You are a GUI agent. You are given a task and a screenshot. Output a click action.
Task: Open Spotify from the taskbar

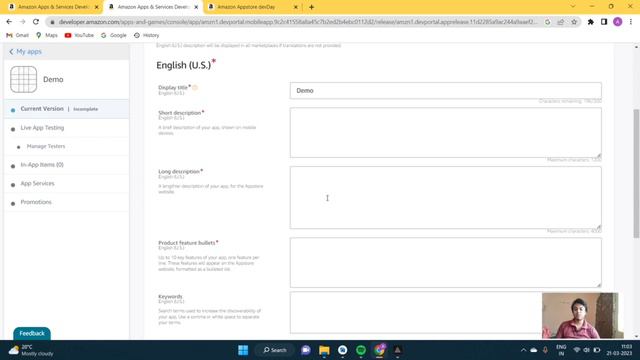click(x=361, y=350)
